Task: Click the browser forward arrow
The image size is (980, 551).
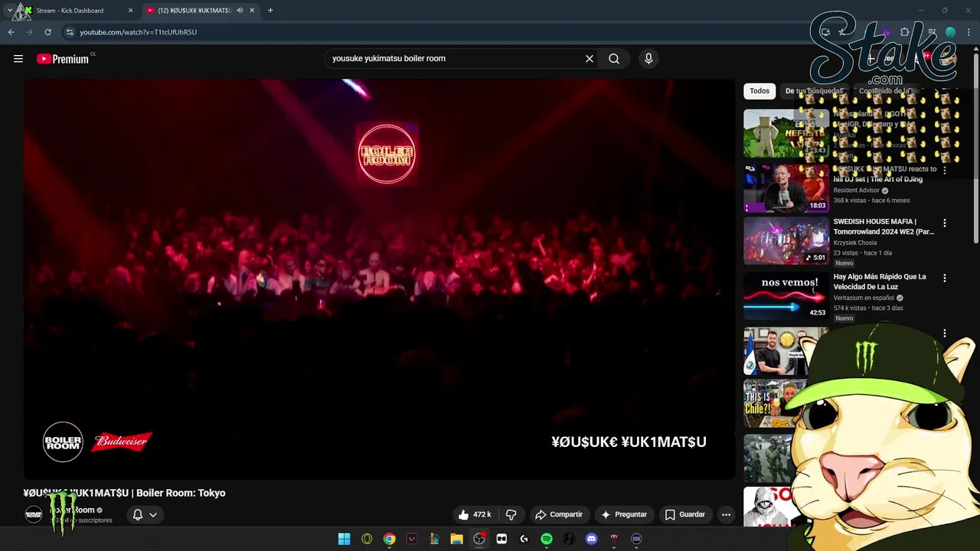Action: [x=29, y=32]
